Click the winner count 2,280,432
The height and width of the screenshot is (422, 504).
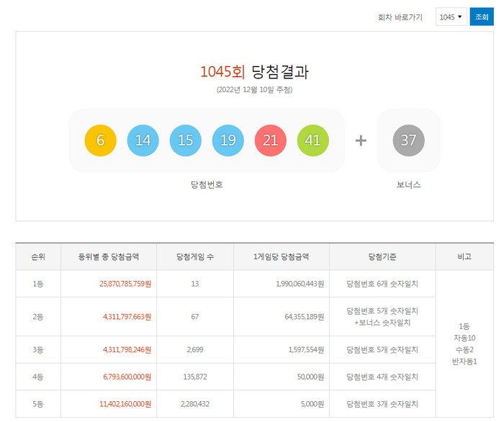tap(195, 404)
